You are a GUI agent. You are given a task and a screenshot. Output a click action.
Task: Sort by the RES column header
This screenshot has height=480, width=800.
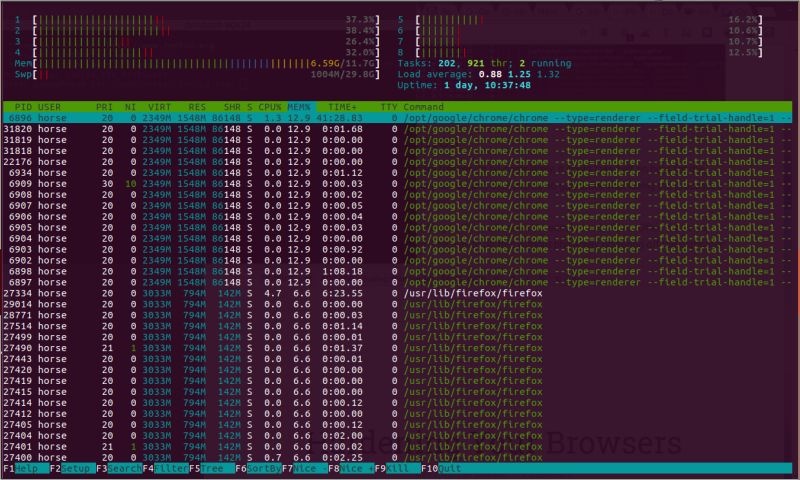pos(197,107)
